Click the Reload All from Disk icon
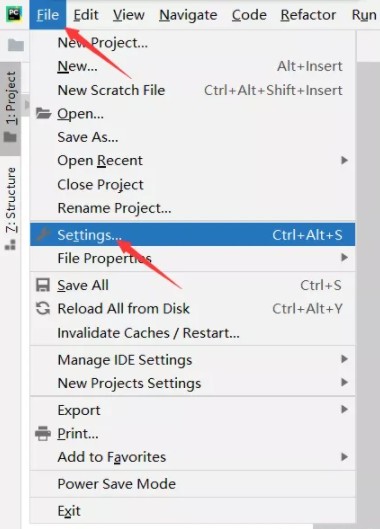The image size is (380, 529). pyautogui.click(x=43, y=308)
